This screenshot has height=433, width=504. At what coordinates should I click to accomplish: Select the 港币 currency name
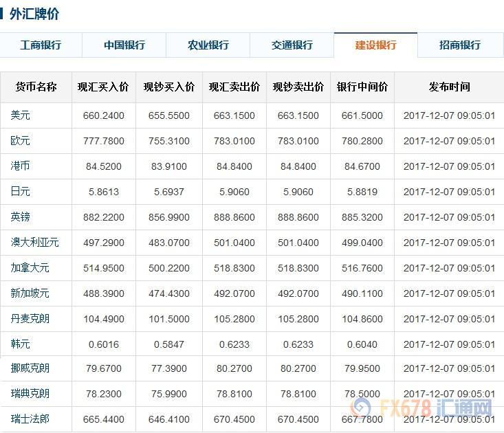[20, 166]
